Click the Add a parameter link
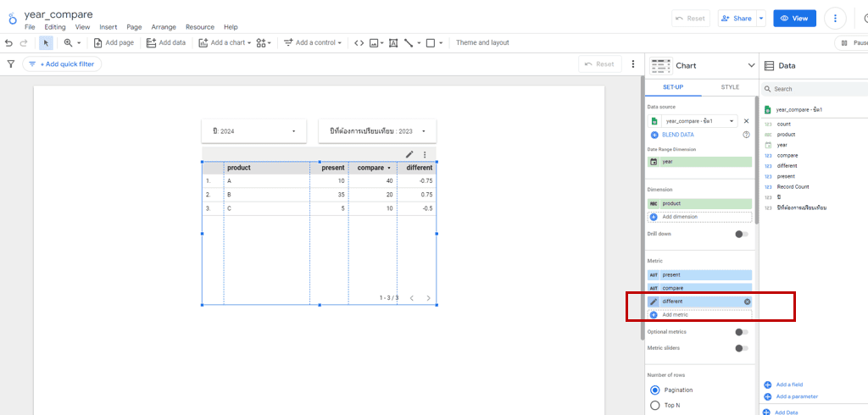The image size is (868, 415). pos(796,396)
